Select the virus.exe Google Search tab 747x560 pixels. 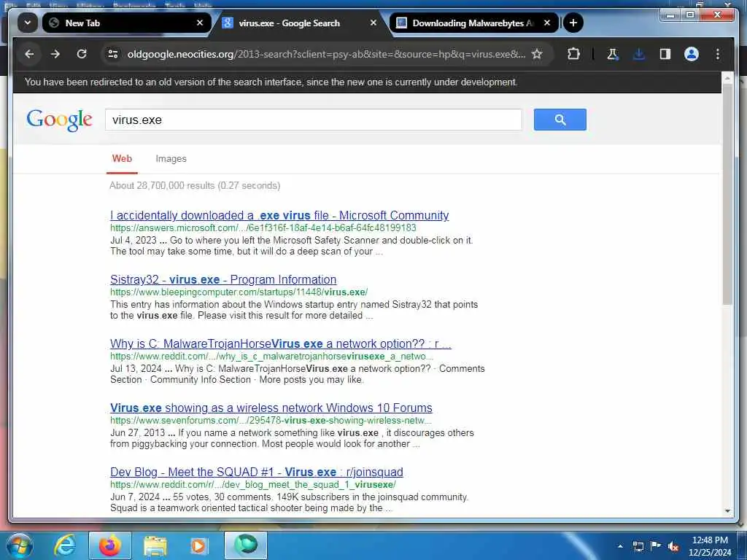point(300,23)
